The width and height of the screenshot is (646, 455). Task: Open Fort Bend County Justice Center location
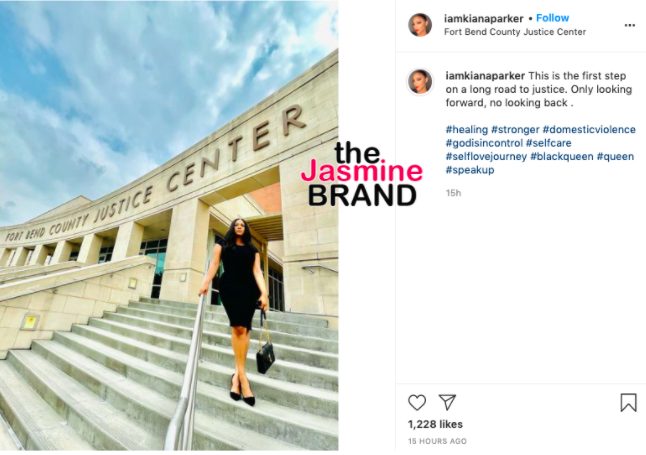tap(515, 32)
